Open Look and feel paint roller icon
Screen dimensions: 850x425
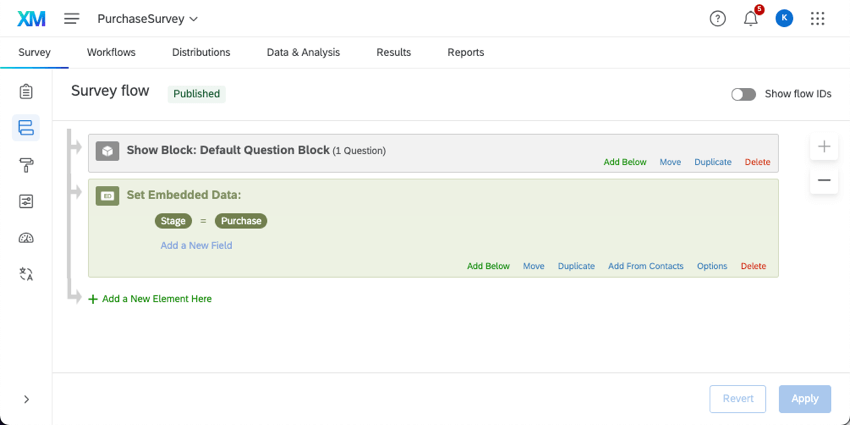point(26,165)
